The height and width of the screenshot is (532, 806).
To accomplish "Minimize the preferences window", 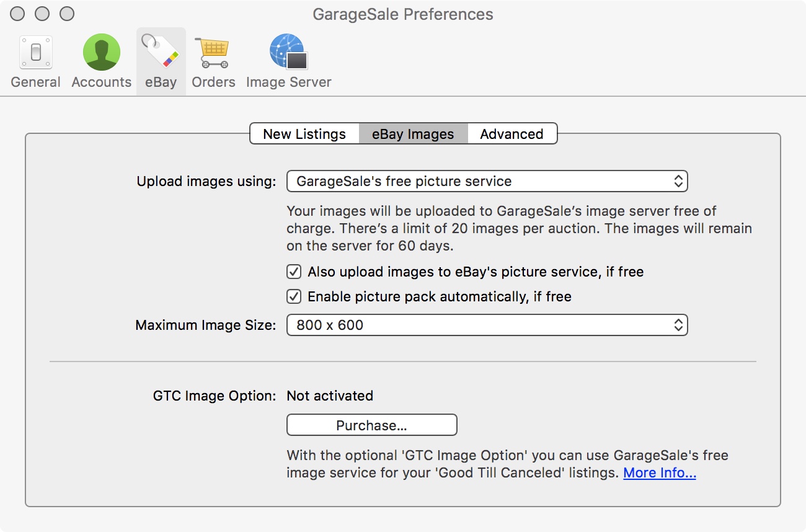I will click(42, 14).
